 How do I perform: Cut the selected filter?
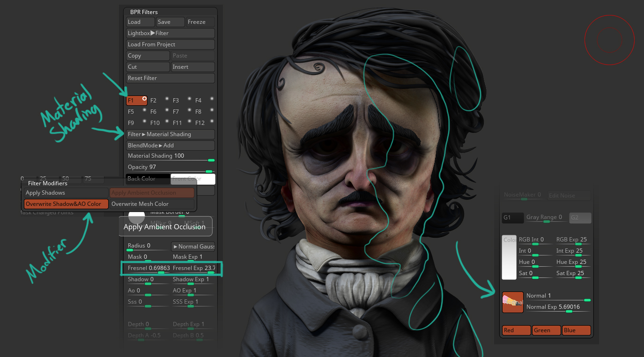[148, 67]
